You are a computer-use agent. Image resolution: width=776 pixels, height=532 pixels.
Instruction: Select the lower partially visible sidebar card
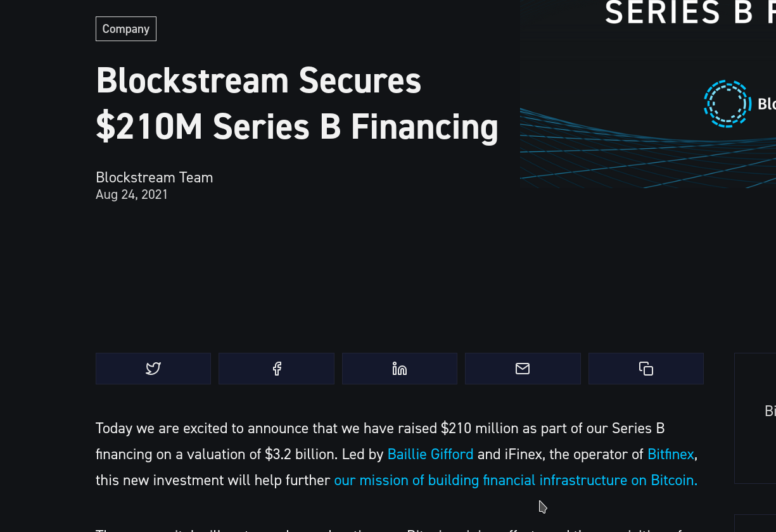tap(755, 523)
